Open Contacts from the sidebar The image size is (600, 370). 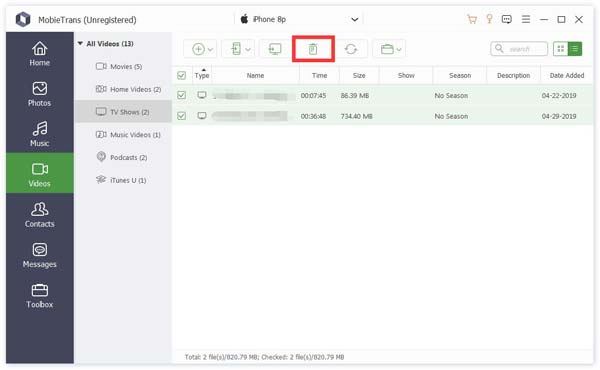click(39, 215)
